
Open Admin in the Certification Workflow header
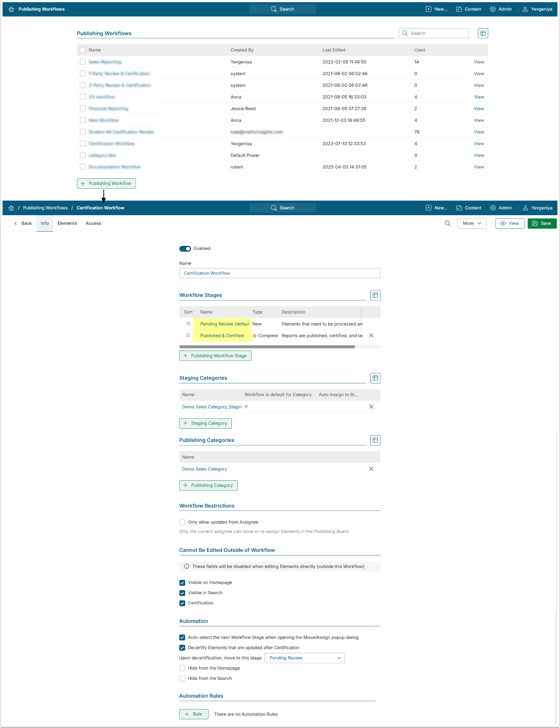pos(501,208)
